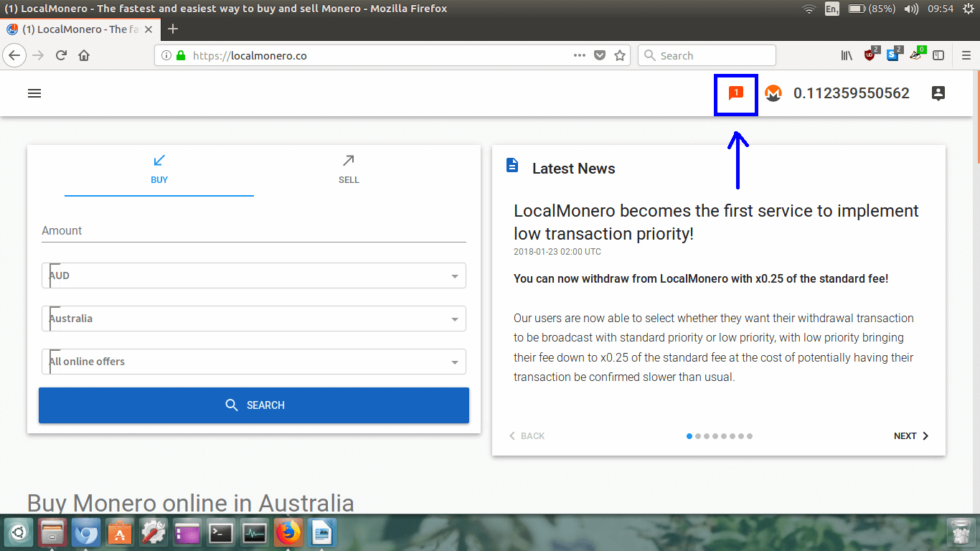Open Firefox Library
The image size is (980, 551).
click(x=847, y=55)
